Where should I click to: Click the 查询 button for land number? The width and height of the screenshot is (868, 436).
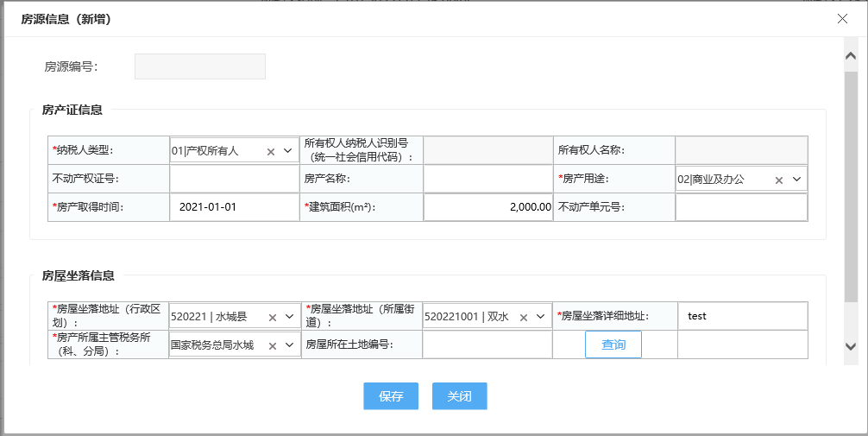[x=613, y=344]
